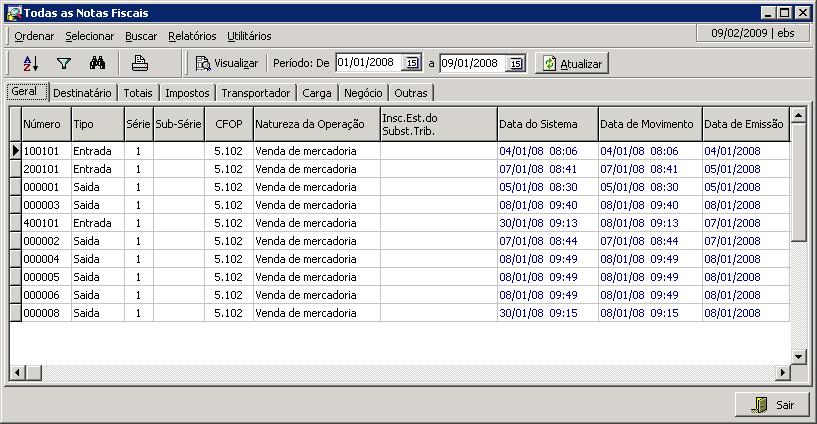Screen dimensions: 817x424
Task: Click the binoculars search icon
Action: point(98,63)
